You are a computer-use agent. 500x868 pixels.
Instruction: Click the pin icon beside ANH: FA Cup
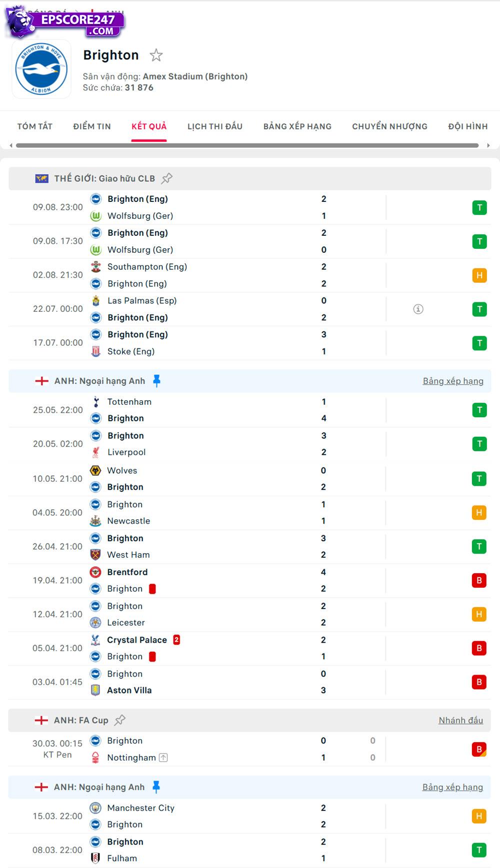point(119,720)
